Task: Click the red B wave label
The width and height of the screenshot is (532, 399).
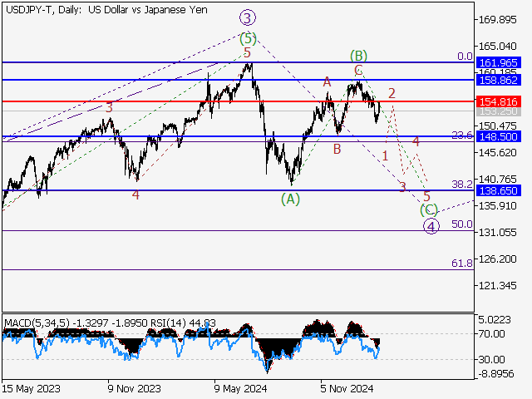Action: 337,150
